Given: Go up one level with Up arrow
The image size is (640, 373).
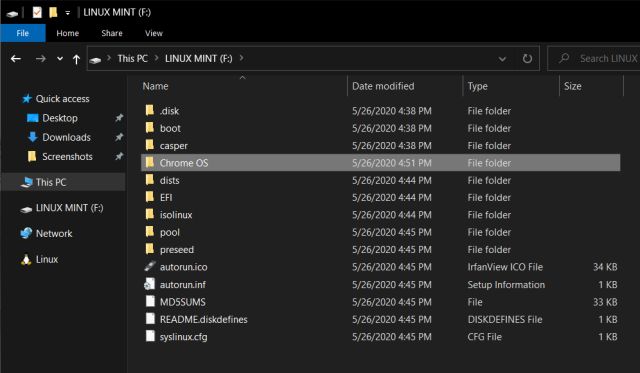Looking at the screenshot, I should pyautogui.click(x=76, y=59).
